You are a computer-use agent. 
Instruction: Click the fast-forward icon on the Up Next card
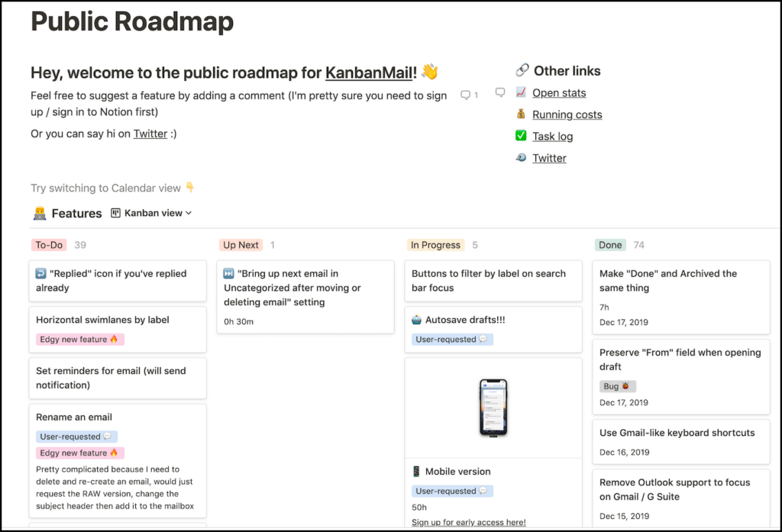point(228,273)
